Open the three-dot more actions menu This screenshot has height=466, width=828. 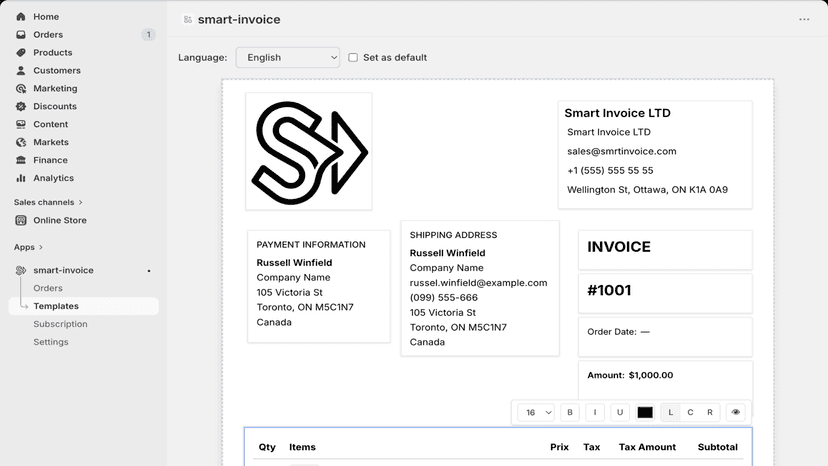click(x=804, y=20)
